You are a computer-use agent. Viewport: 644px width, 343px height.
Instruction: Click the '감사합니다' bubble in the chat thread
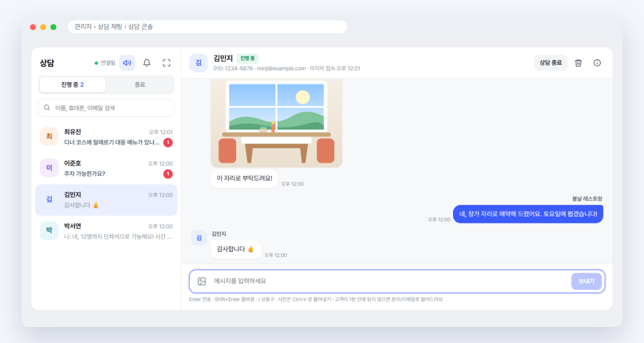[x=236, y=249]
